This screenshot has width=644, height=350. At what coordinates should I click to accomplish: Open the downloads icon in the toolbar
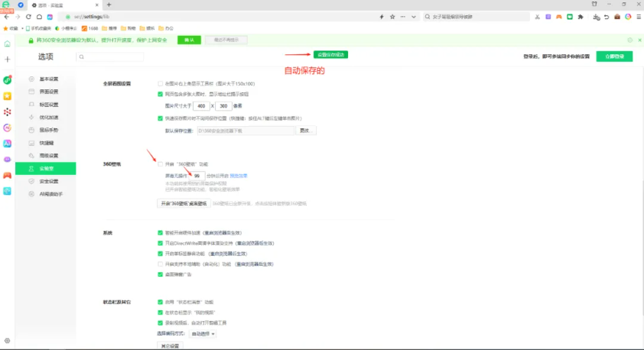pyautogui.click(x=597, y=17)
